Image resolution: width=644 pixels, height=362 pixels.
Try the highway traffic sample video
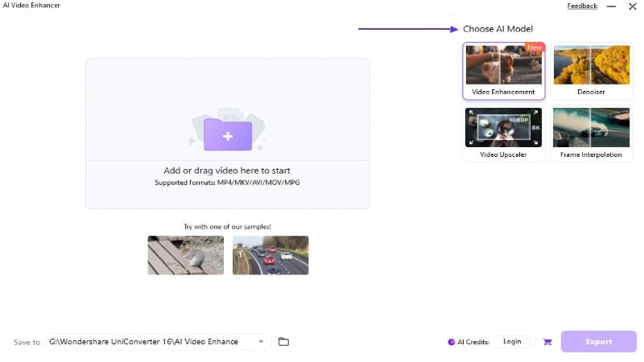(270, 255)
